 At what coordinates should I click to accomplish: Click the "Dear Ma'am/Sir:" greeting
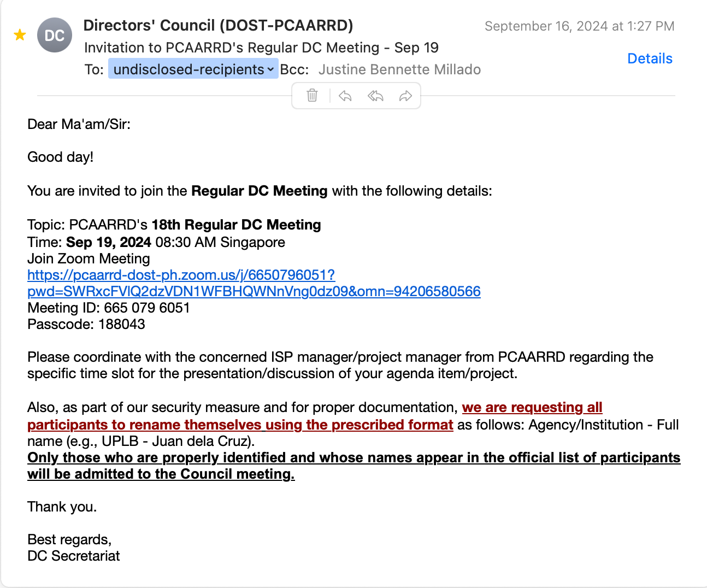coord(79,124)
